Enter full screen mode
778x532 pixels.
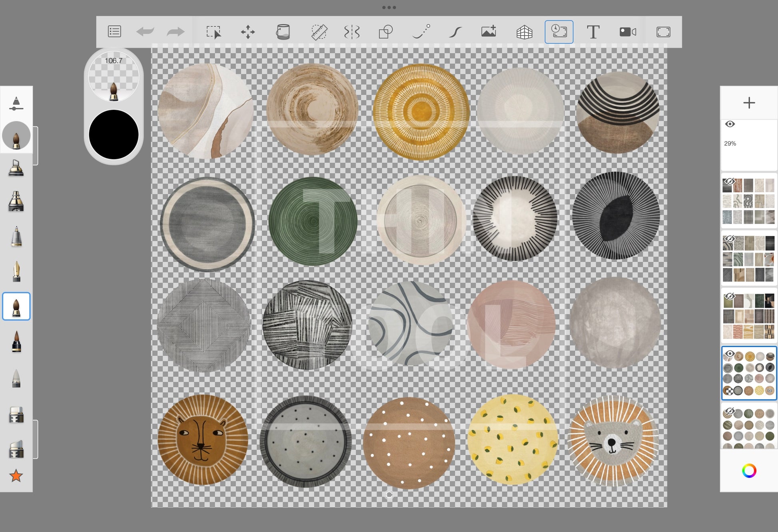[663, 32]
